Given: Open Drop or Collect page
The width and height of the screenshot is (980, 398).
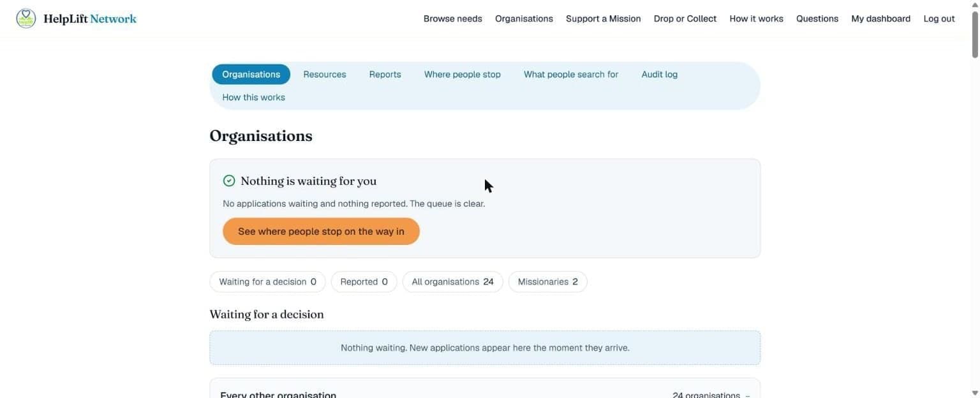Looking at the screenshot, I should point(685,18).
